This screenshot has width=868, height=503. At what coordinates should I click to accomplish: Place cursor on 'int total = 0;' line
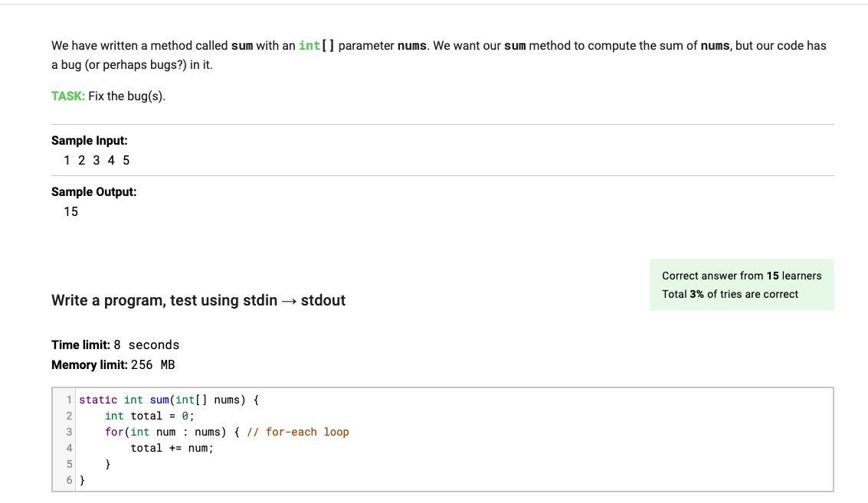[149, 416]
